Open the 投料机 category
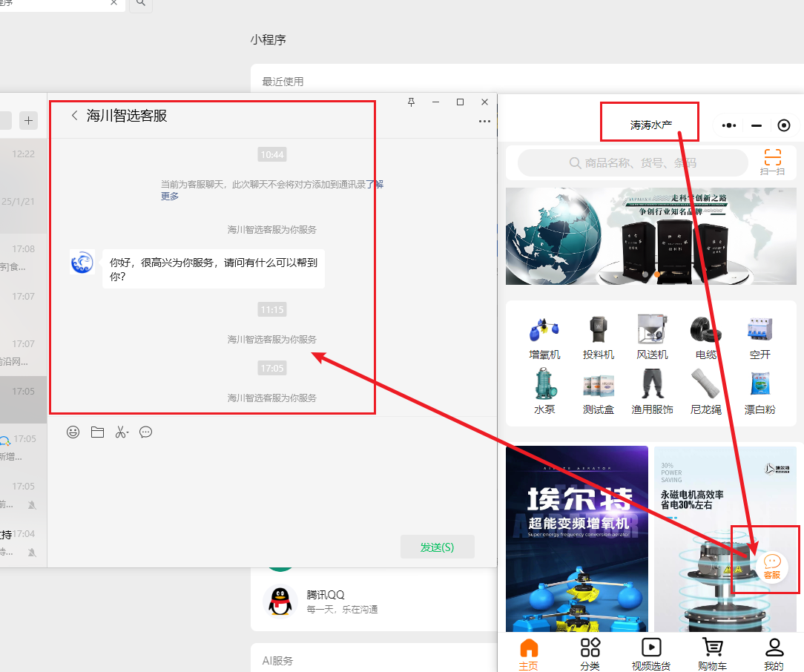Viewport: 804px width, 672px height. coord(599,337)
